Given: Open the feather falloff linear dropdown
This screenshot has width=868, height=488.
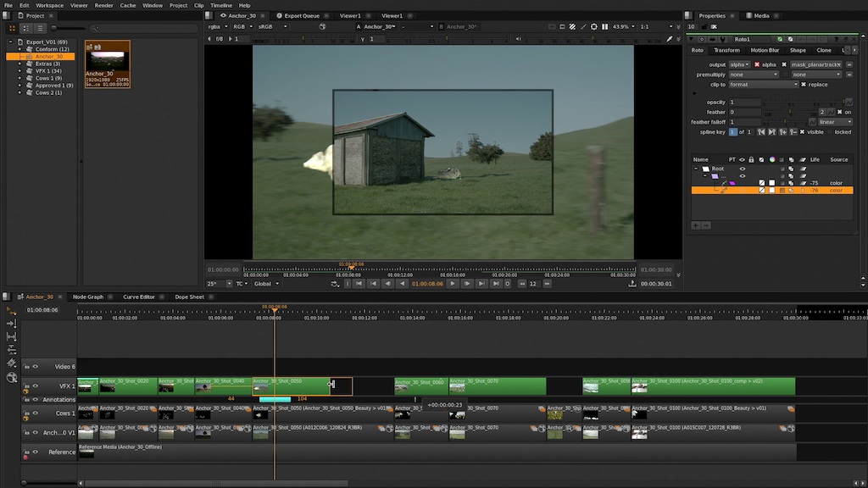Looking at the screenshot, I should (x=835, y=122).
